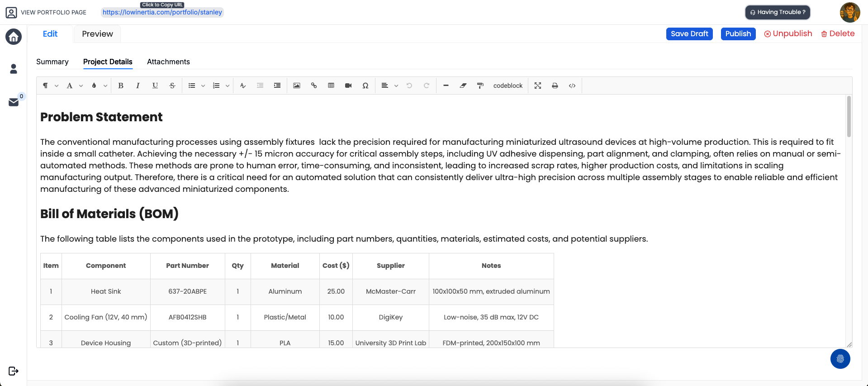Open the text color picker droplet
This screenshot has height=386, width=868.
pyautogui.click(x=94, y=86)
